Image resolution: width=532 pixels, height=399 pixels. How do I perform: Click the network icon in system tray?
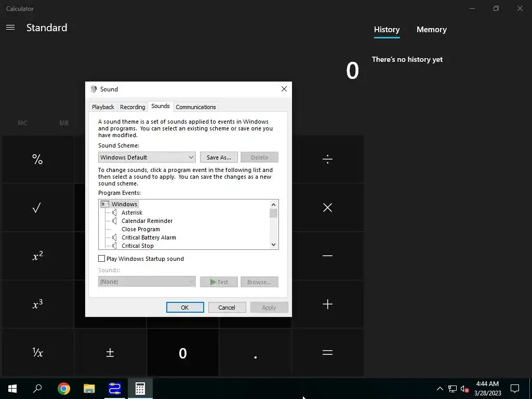pos(453,389)
